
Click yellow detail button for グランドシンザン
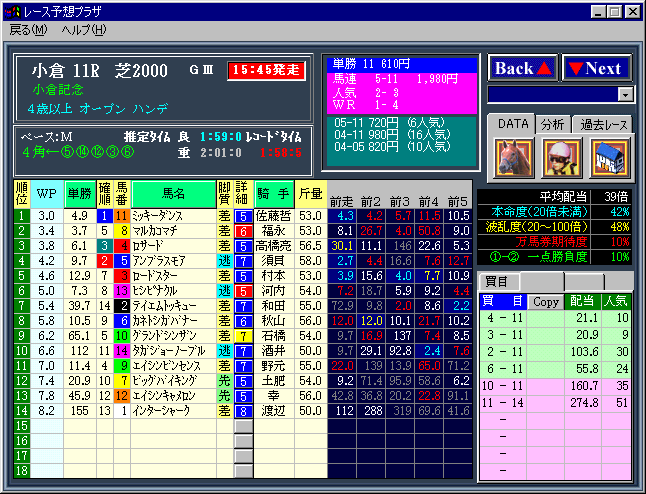[243, 336]
